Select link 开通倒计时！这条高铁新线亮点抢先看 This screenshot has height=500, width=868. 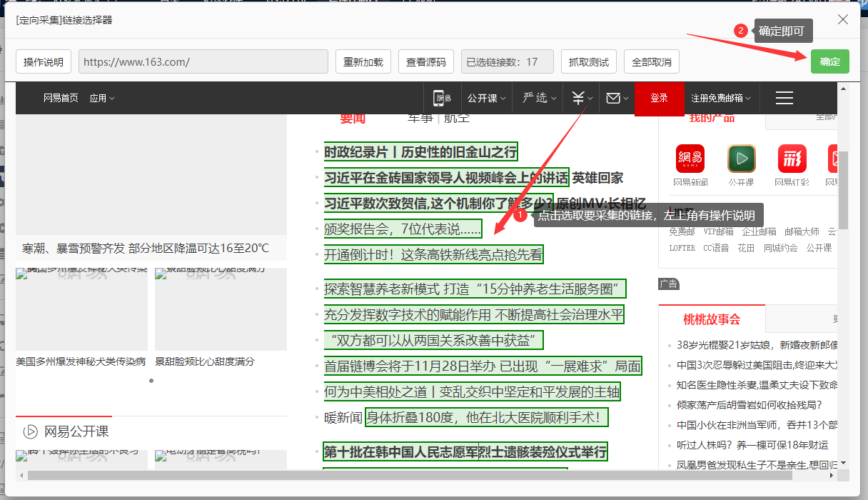[x=433, y=254]
